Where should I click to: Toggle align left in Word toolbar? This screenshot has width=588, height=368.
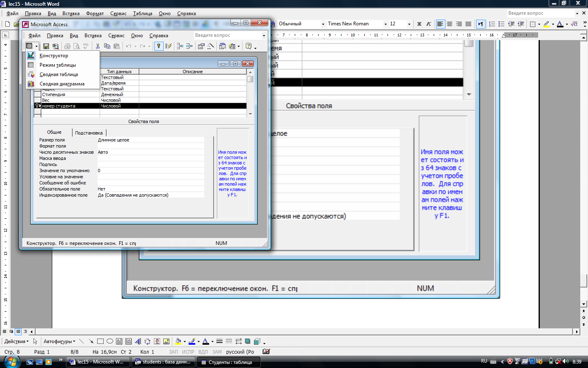[x=440, y=24]
